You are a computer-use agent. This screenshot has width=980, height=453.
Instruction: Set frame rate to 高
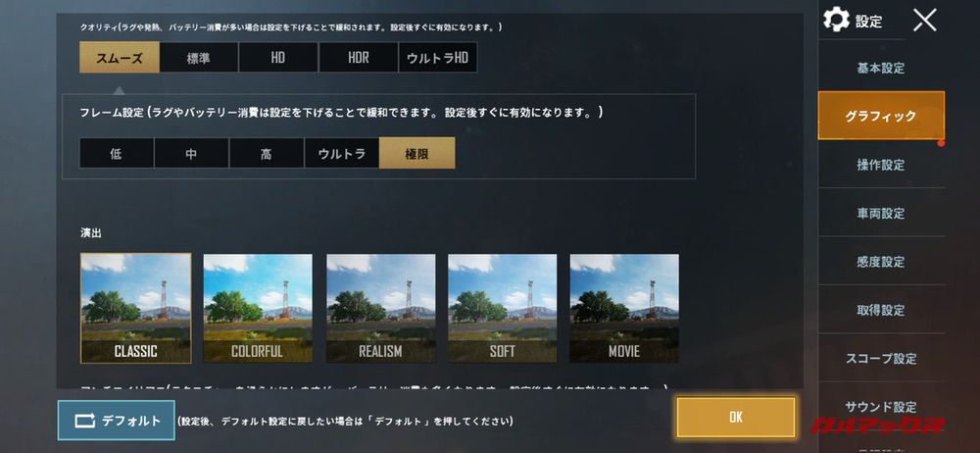tap(267, 153)
